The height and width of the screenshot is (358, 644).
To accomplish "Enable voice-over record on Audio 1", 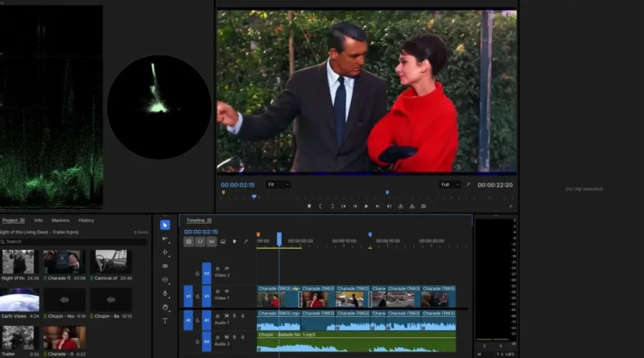I will pyautogui.click(x=243, y=315).
